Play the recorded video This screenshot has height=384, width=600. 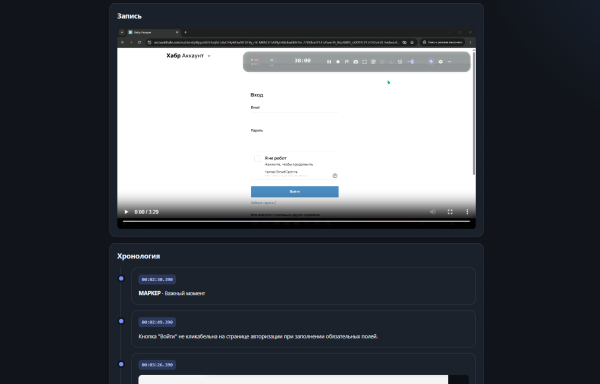coord(126,212)
